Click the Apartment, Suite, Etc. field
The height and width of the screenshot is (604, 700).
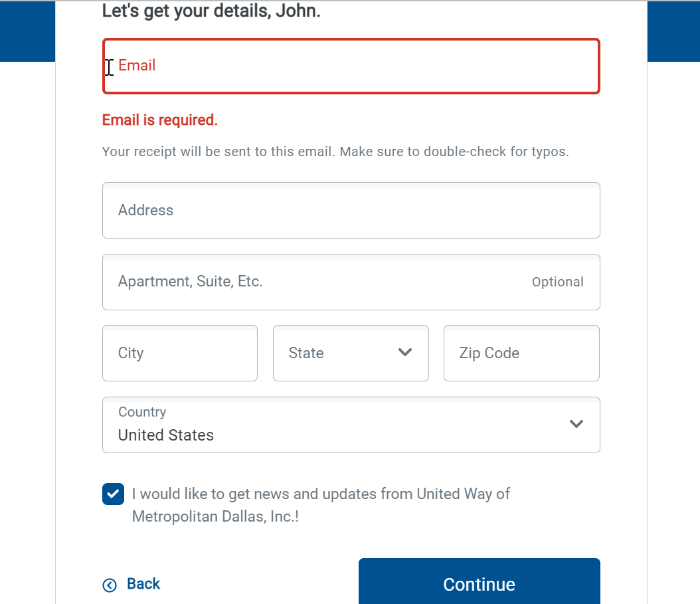351,282
